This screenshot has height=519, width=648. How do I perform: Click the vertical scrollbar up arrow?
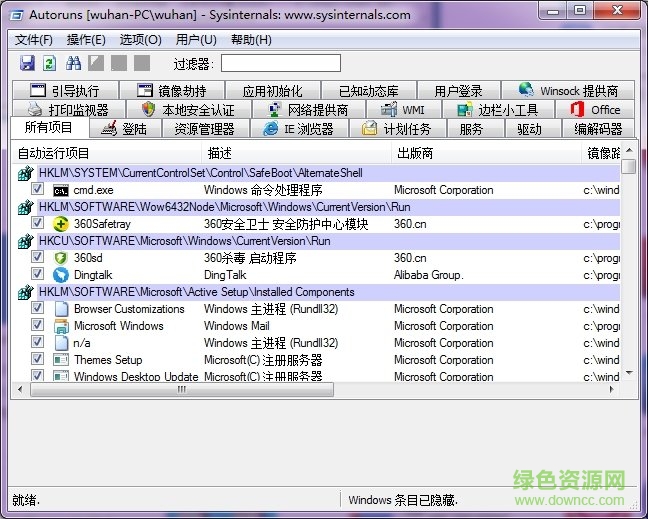point(629,151)
